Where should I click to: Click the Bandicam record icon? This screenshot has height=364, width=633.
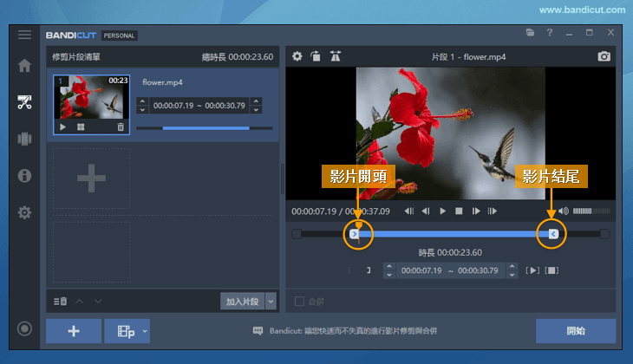point(24,328)
